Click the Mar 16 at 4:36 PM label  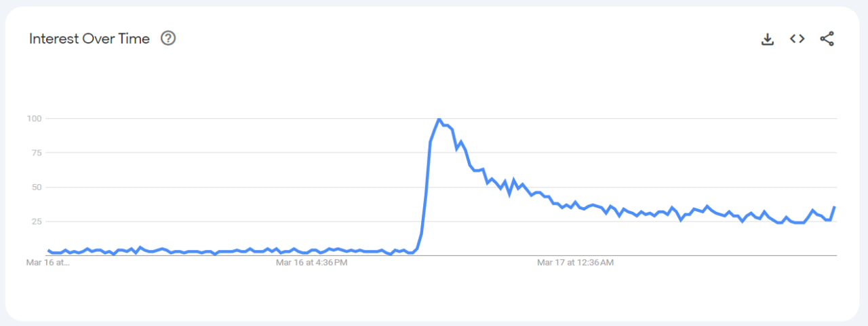[312, 262]
